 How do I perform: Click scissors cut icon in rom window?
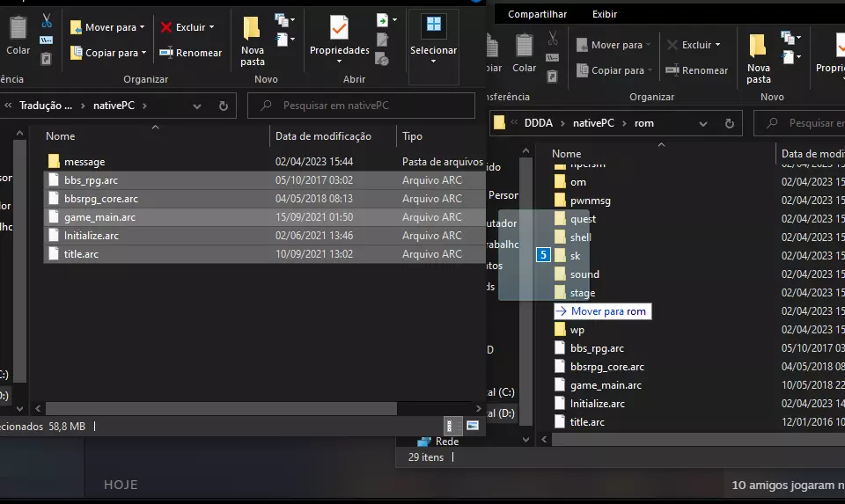click(553, 38)
